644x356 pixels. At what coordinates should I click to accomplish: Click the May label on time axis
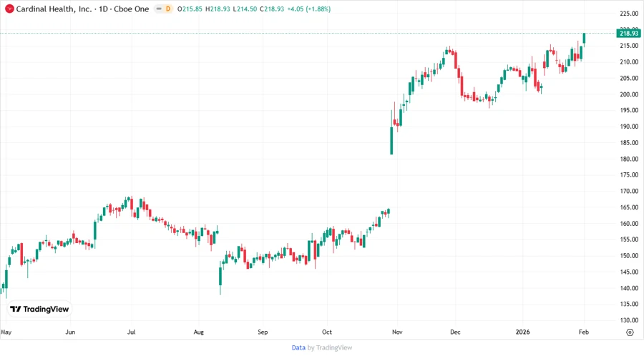(6, 332)
